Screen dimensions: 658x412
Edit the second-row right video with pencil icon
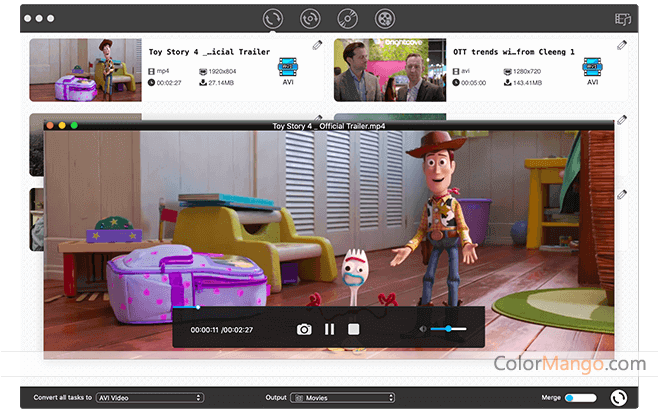pyautogui.click(x=622, y=120)
